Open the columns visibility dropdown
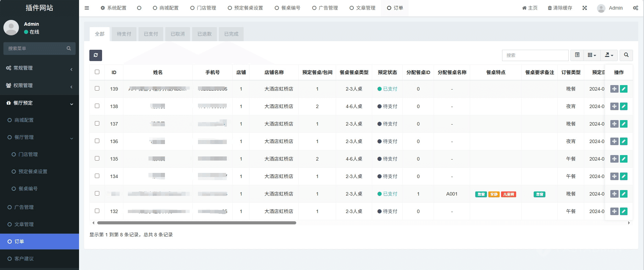 [x=591, y=55]
